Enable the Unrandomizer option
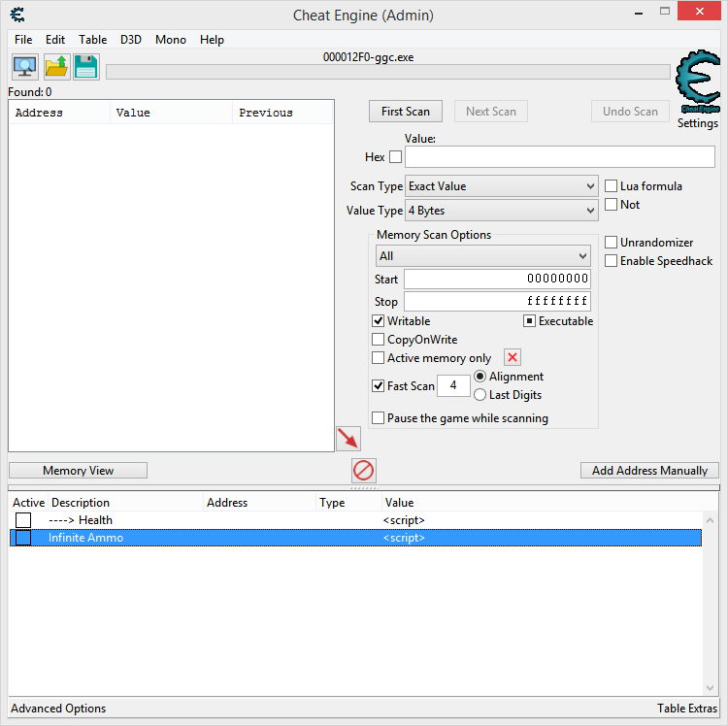This screenshot has height=726, width=728. [x=611, y=243]
